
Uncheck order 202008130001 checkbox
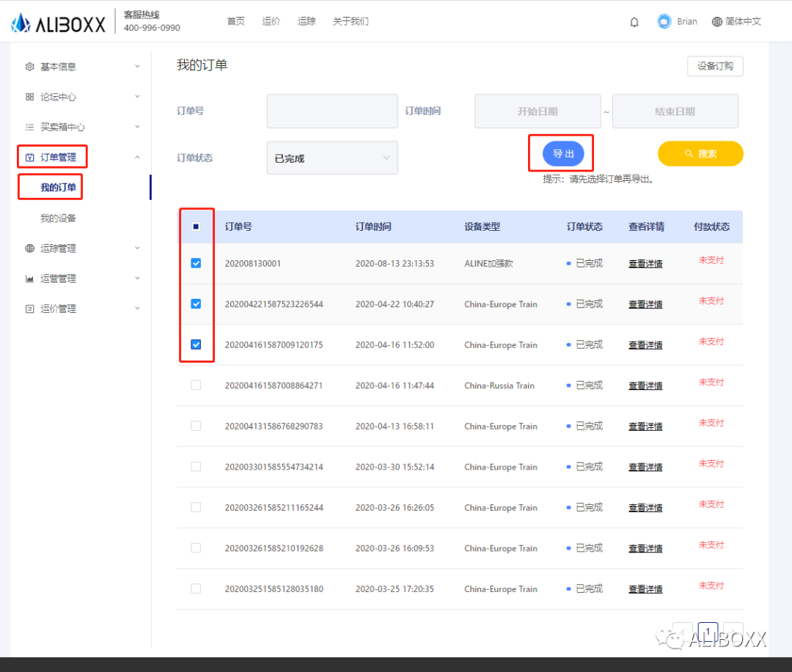(x=196, y=263)
